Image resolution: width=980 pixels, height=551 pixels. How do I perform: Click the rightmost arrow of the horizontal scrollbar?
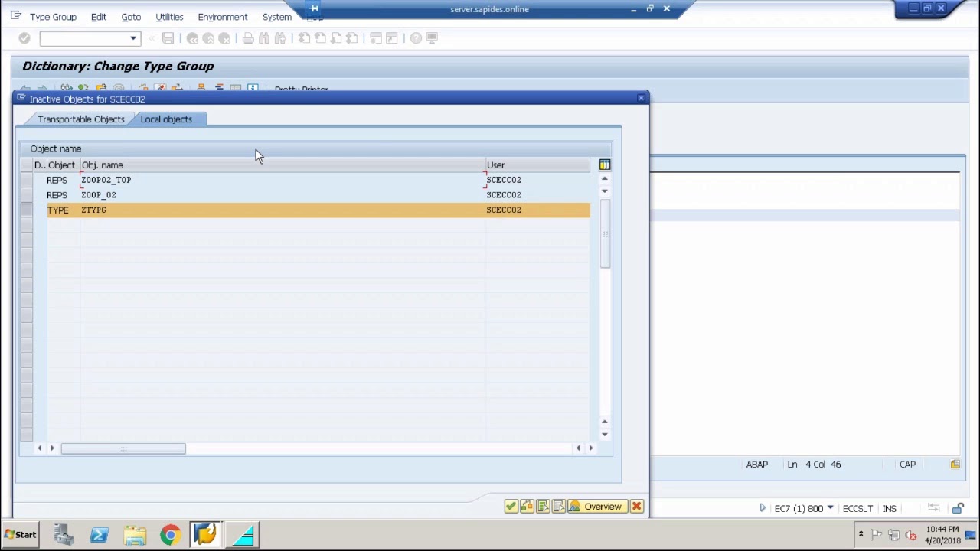tap(590, 448)
